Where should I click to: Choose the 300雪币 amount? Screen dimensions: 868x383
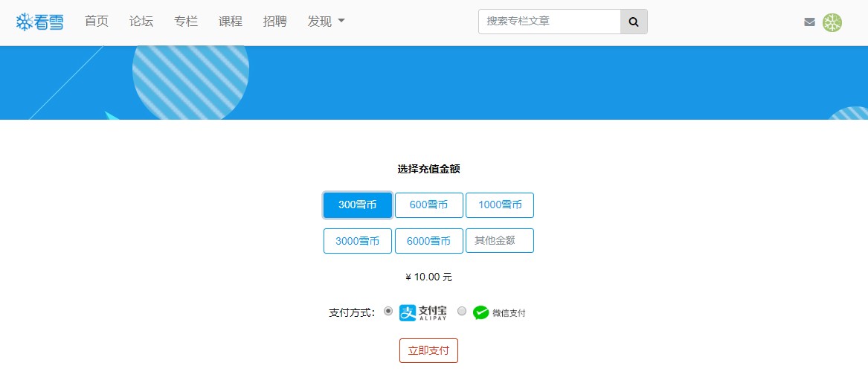(x=358, y=205)
